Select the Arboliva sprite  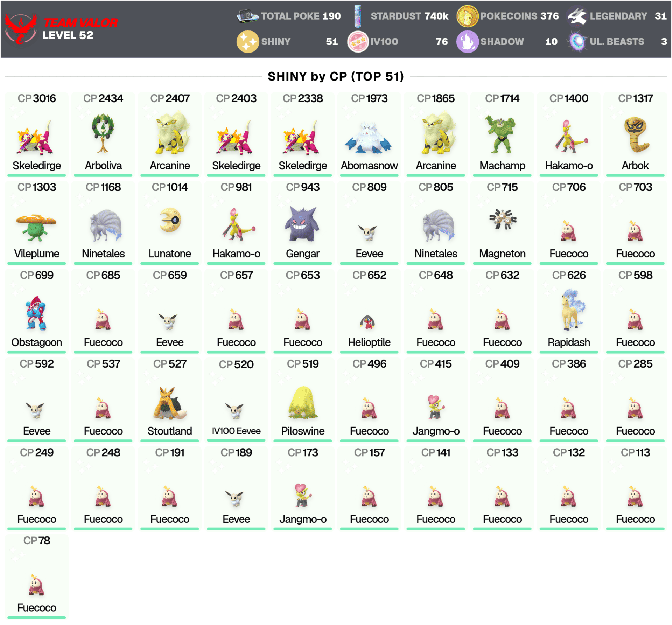(x=103, y=133)
